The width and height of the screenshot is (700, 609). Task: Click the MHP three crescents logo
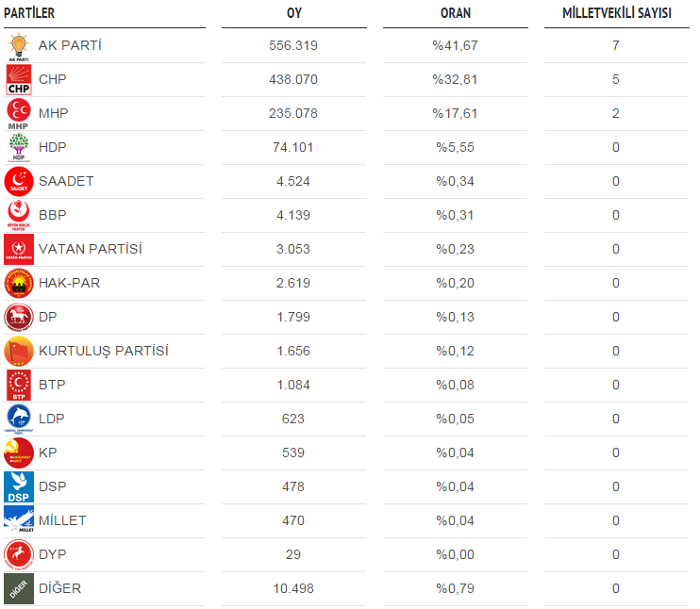pyautogui.click(x=19, y=114)
